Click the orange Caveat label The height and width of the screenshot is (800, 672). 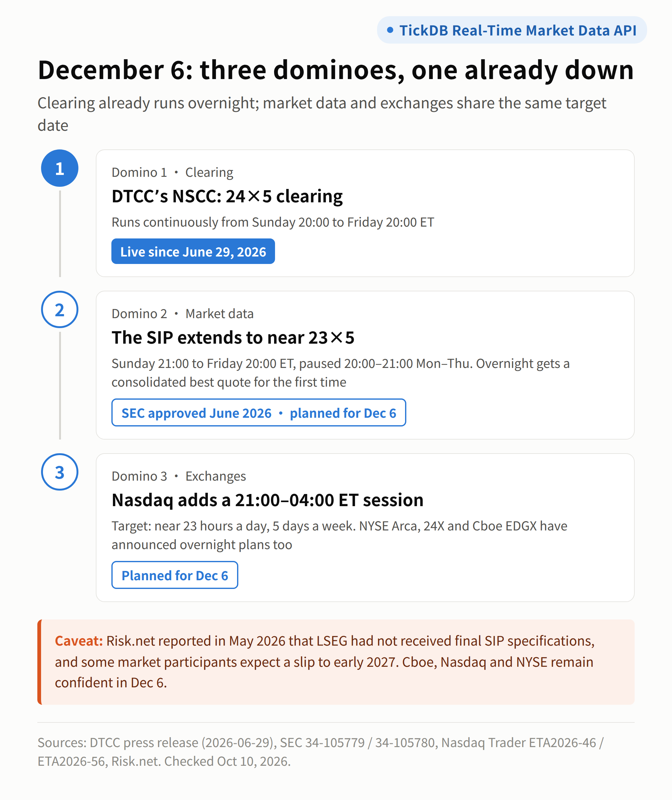79,641
